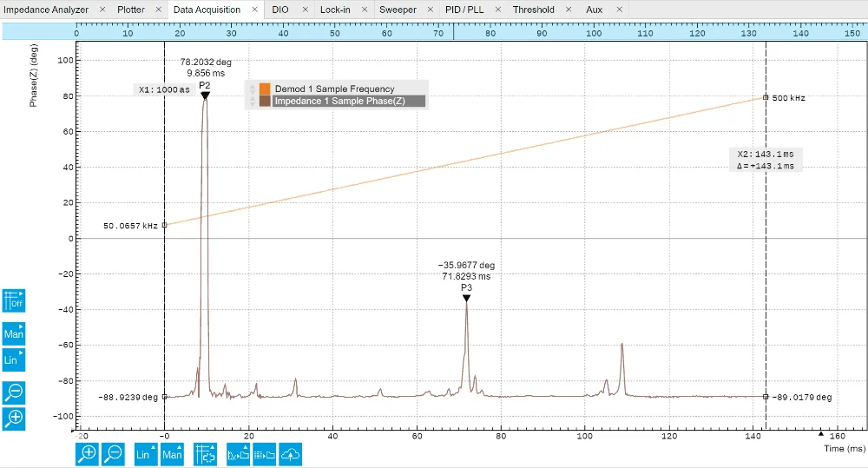Click the P3 peak marker triangle

tap(467, 298)
